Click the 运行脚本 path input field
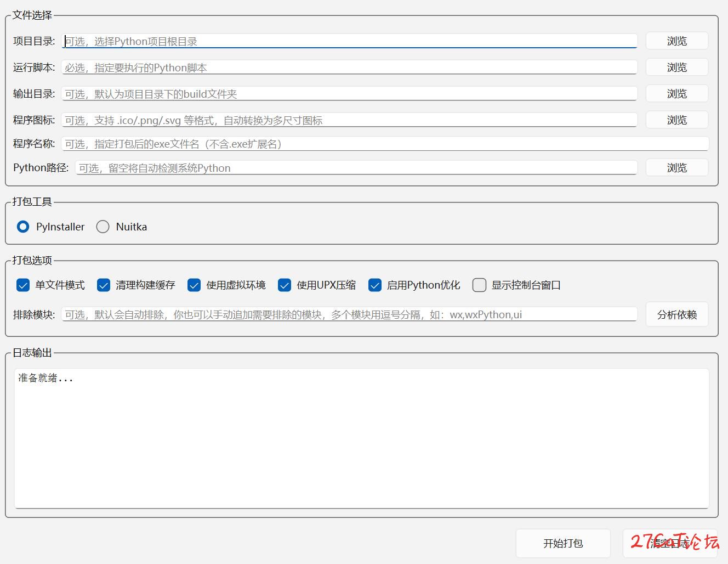728x564 pixels. [x=350, y=67]
